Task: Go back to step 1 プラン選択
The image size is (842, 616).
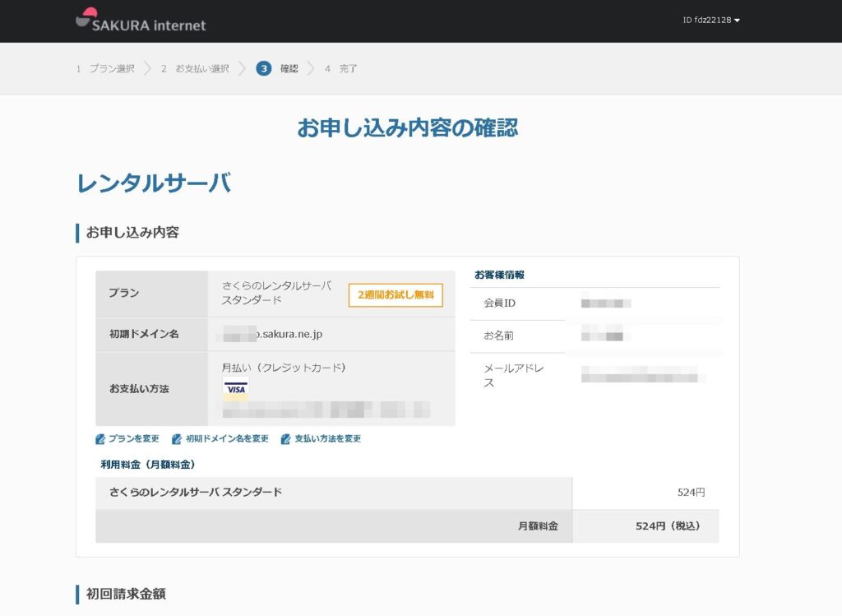Action: coord(105,69)
